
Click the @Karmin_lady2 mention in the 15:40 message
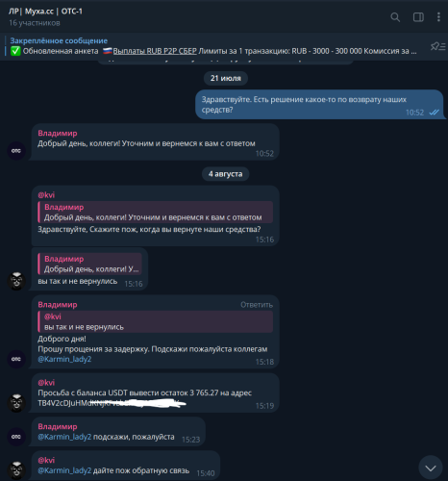pos(64,470)
